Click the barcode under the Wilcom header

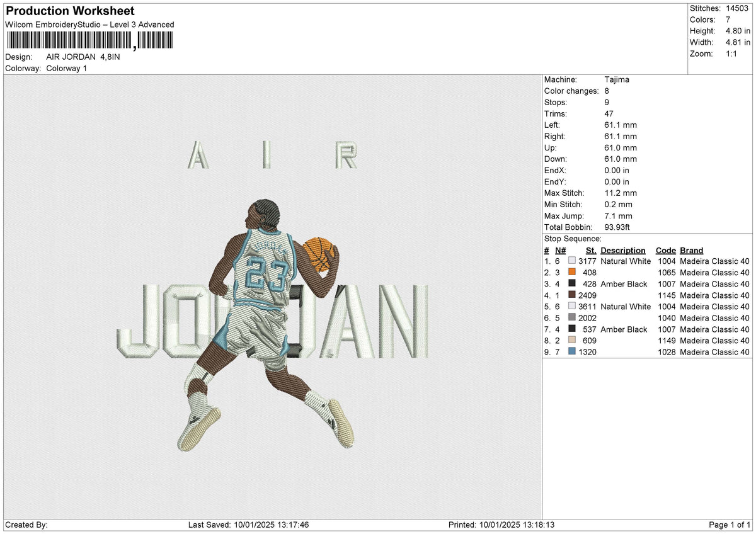point(89,42)
